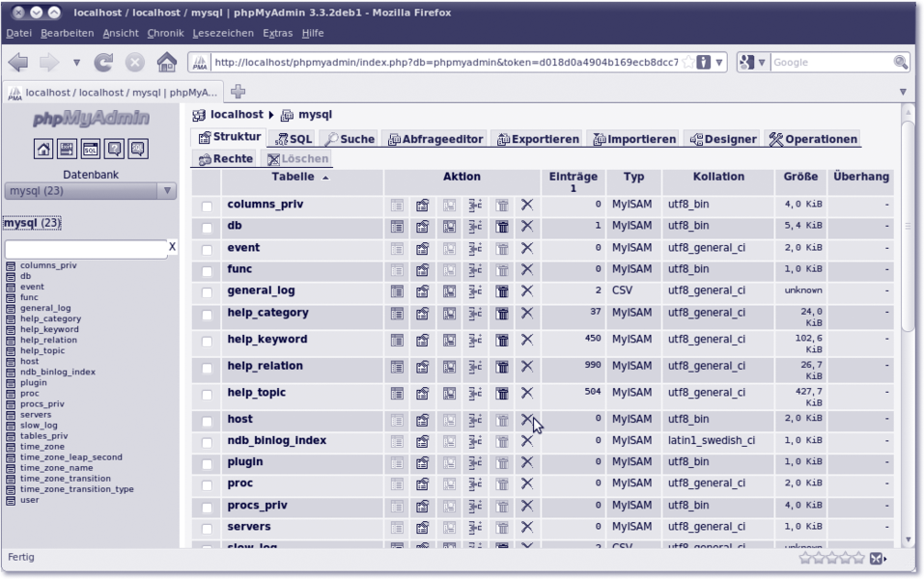924x579 pixels.
Task: Click the table filter input field in sidebar
Action: pyautogui.click(x=85, y=249)
